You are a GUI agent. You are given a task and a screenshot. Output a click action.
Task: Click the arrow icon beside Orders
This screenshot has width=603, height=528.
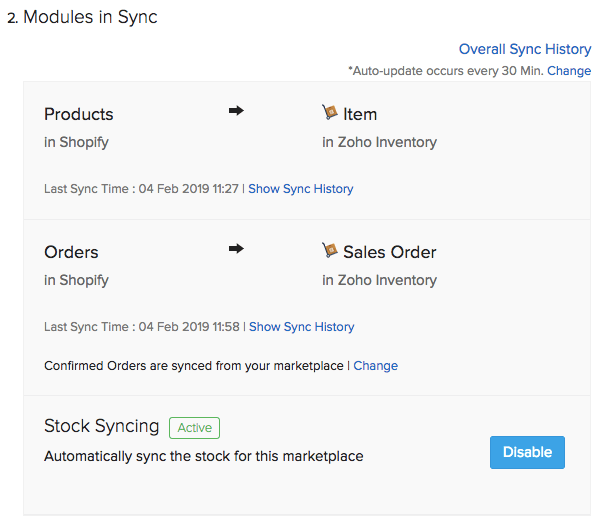pos(236,249)
